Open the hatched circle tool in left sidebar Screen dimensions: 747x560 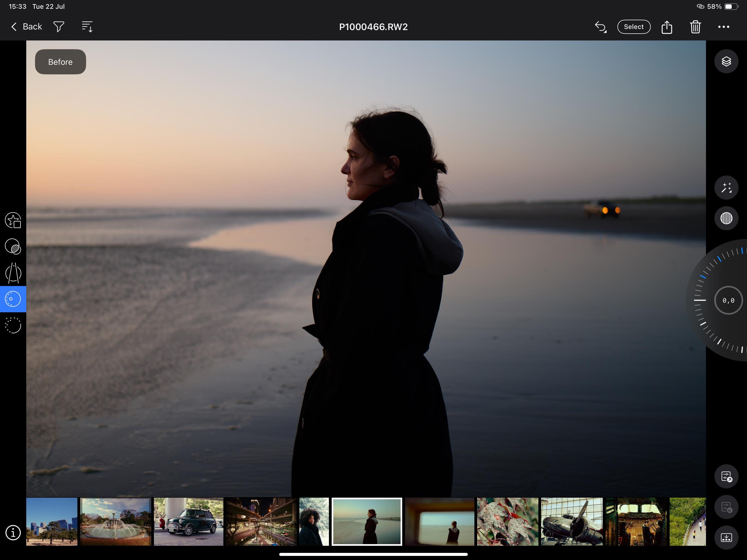click(x=13, y=247)
